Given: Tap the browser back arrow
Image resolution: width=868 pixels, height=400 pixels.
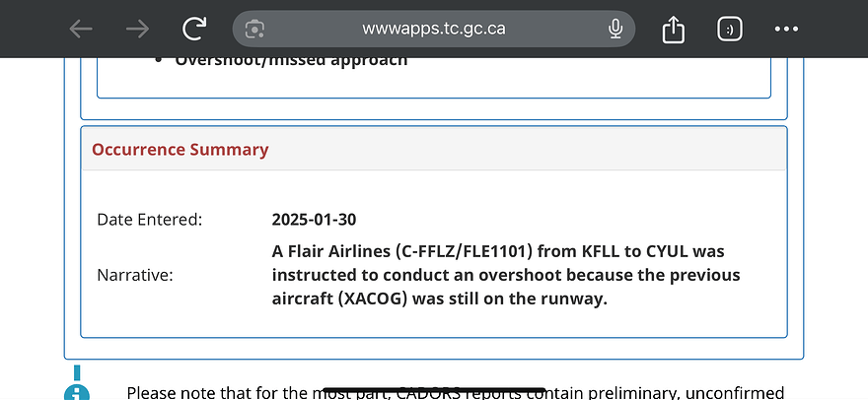Looking at the screenshot, I should click(x=81, y=29).
